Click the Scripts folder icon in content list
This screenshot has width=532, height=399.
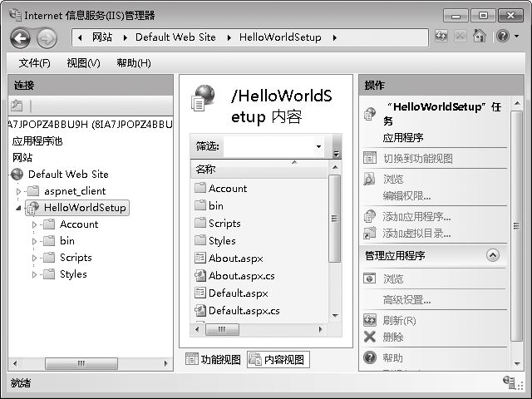pyautogui.click(x=200, y=223)
